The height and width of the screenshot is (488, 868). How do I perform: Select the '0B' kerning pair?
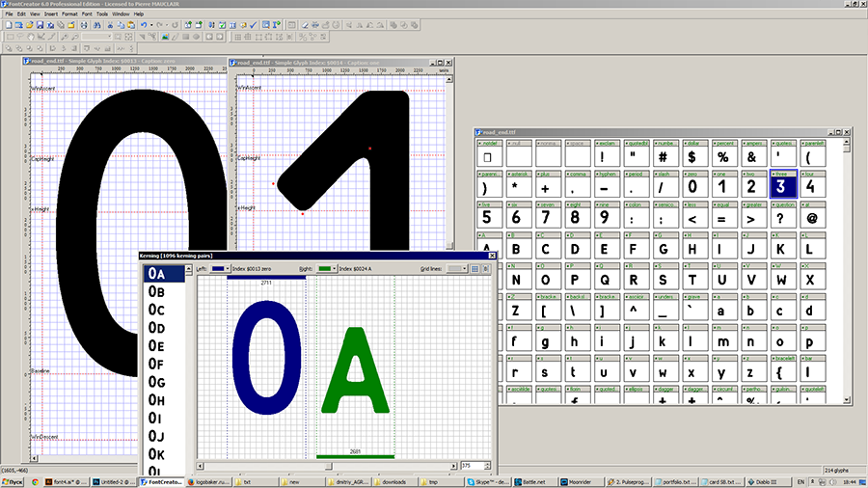pyautogui.click(x=156, y=291)
